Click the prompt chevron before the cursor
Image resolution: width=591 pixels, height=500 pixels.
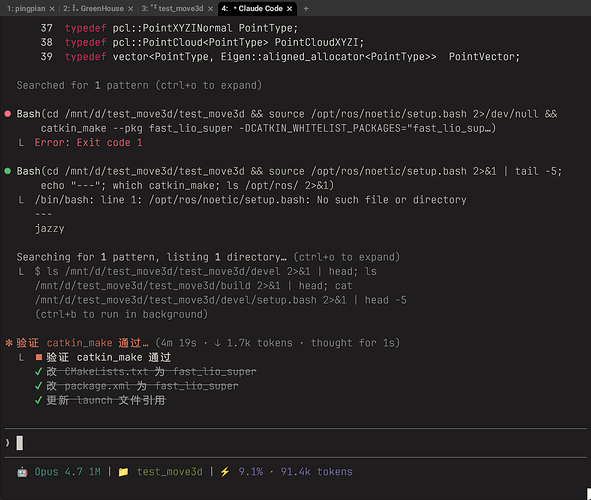pos(8,443)
